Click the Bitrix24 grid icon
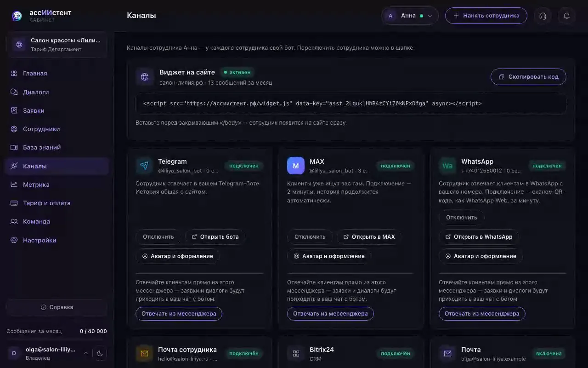The height and width of the screenshot is (368, 588). [296, 354]
